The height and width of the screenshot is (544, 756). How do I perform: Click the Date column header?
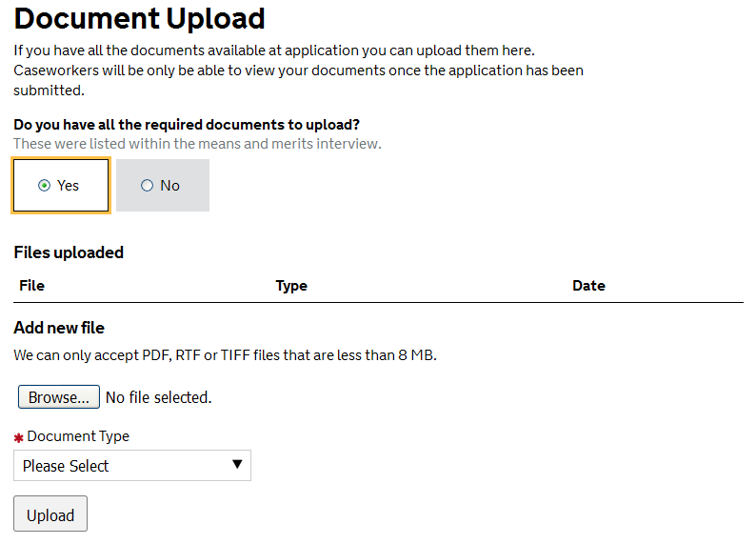[588, 286]
